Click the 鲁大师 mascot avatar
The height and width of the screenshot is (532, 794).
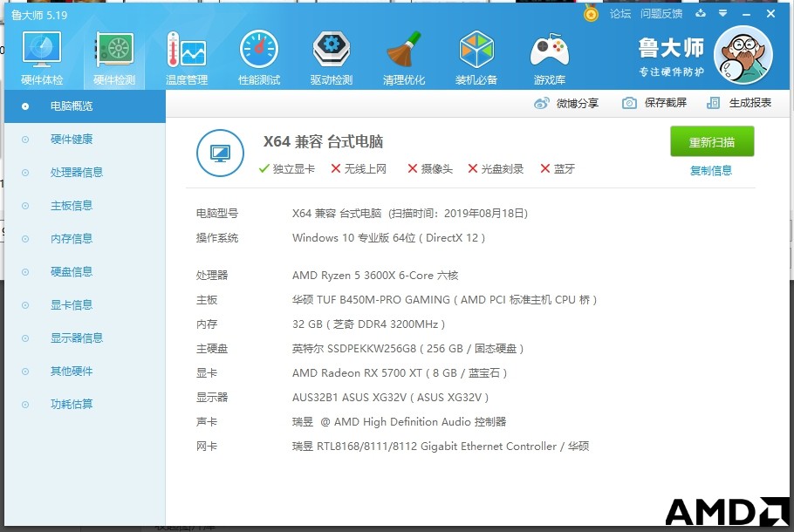click(743, 55)
